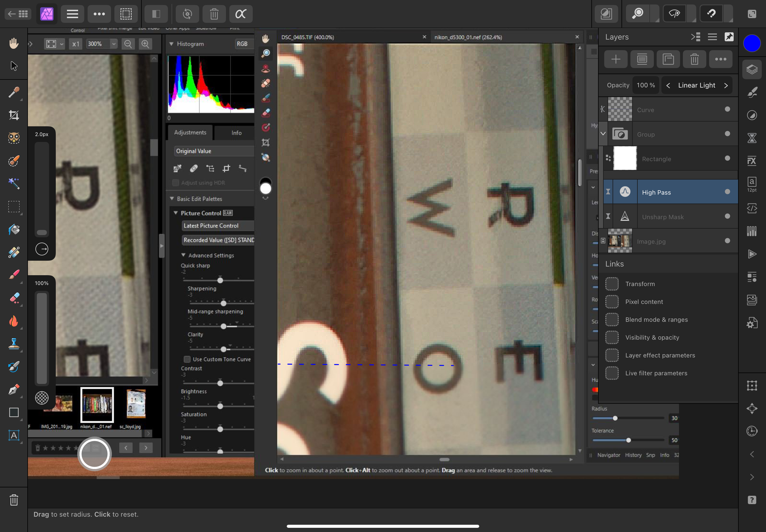Viewport: 766px width, 532px height.
Task: Select the Erase Brush tool
Action: 14,298
